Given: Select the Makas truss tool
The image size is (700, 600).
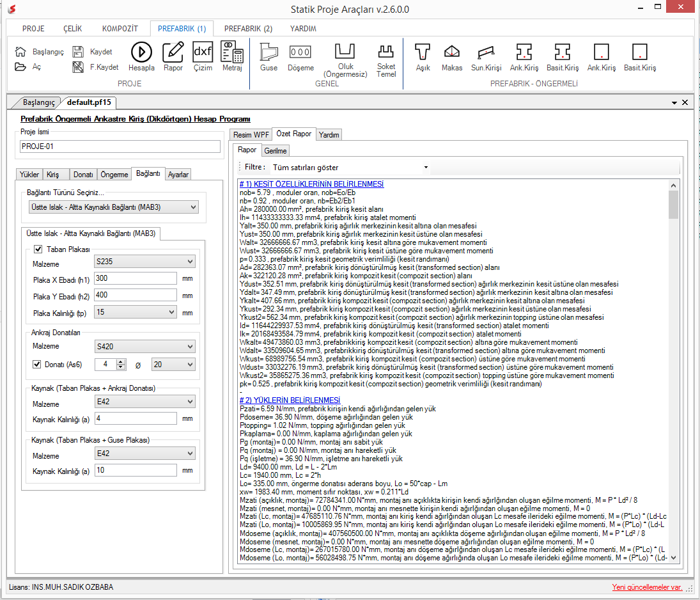Looking at the screenshot, I should pos(452,57).
